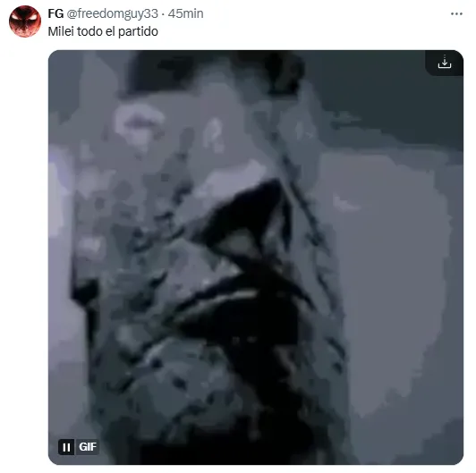Open the tweet via the 45min timestamp
The width and height of the screenshot is (476, 473).
tap(185, 13)
